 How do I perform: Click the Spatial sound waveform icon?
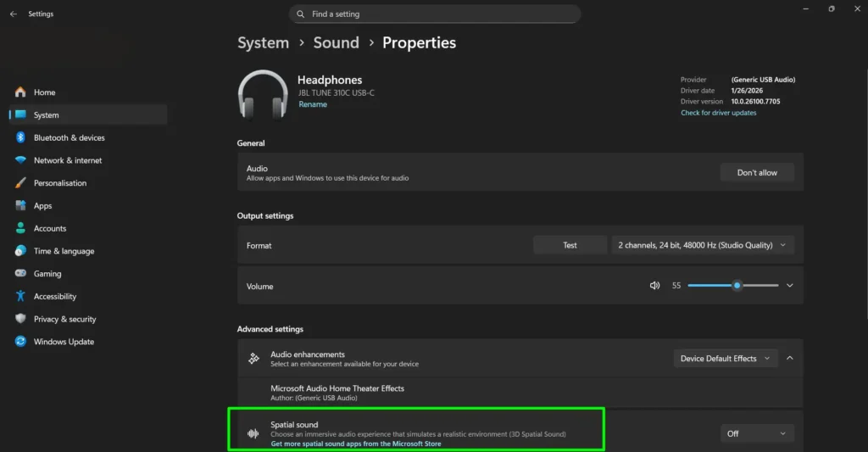[x=253, y=433]
